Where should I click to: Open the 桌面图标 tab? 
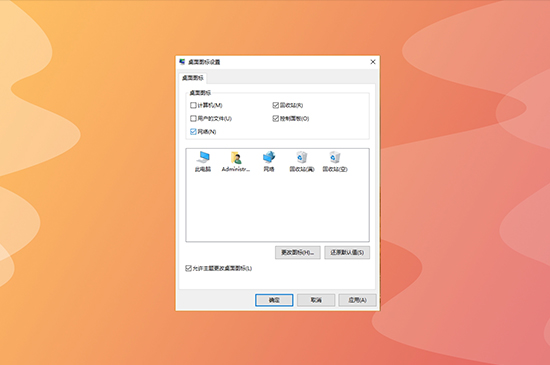coord(193,78)
